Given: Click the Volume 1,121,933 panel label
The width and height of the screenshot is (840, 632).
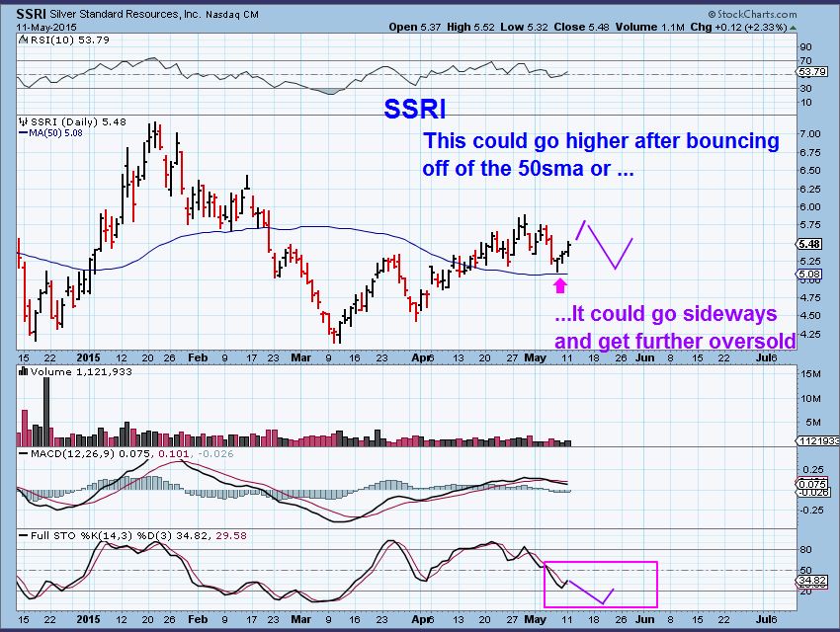Looking at the screenshot, I should coord(81,371).
